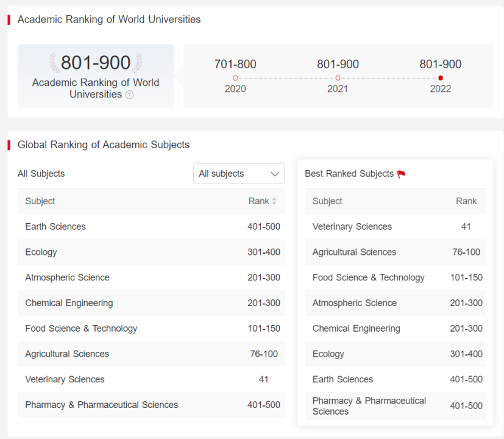
Task: Open Agricultural Sciences in Best Ranked Subjects
Action: (x=354, y=252)
